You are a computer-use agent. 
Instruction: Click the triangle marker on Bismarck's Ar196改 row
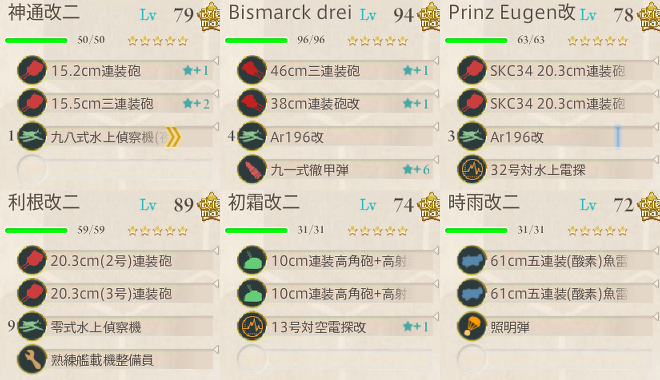436,126
